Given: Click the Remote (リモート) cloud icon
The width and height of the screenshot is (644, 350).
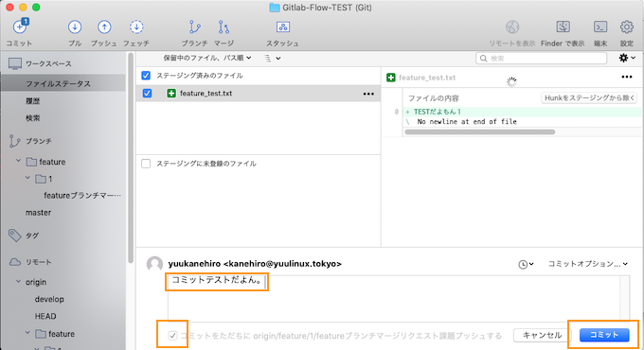Looking at the screenshot, I should click(x=15, y=262).
